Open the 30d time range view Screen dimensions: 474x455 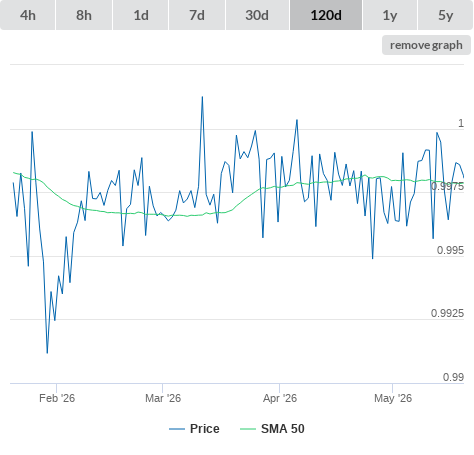point(257,15)
